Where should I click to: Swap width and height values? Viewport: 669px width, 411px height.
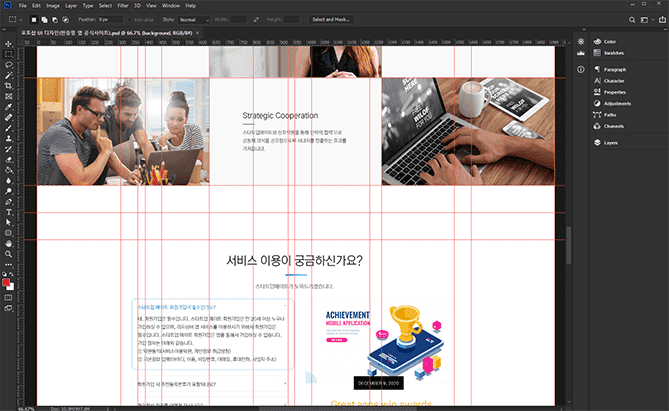256,20
